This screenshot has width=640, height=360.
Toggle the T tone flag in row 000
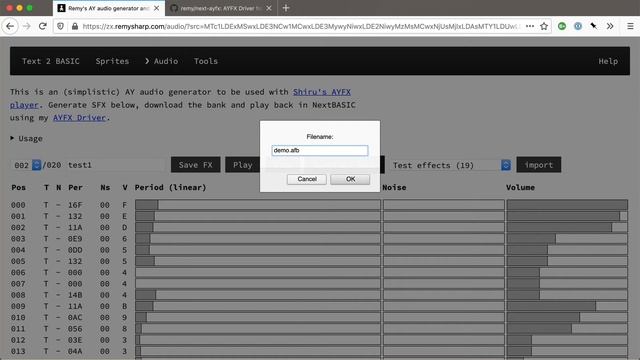[46, 205]
